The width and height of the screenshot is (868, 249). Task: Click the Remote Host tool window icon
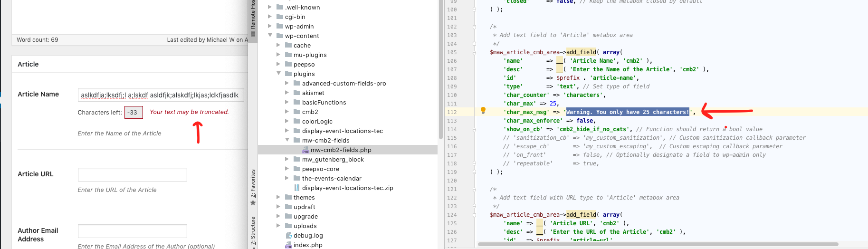pos(253,34)
